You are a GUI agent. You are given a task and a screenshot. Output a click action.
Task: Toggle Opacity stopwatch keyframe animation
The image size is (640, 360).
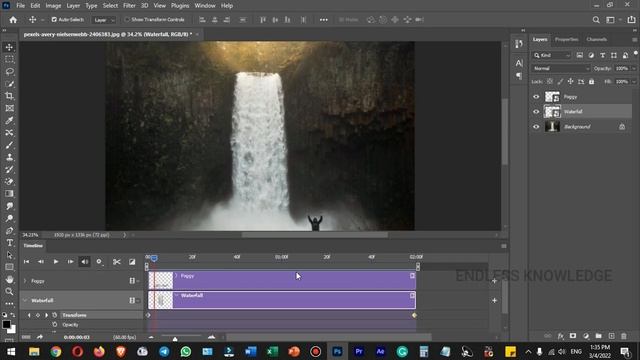point(54,324)
